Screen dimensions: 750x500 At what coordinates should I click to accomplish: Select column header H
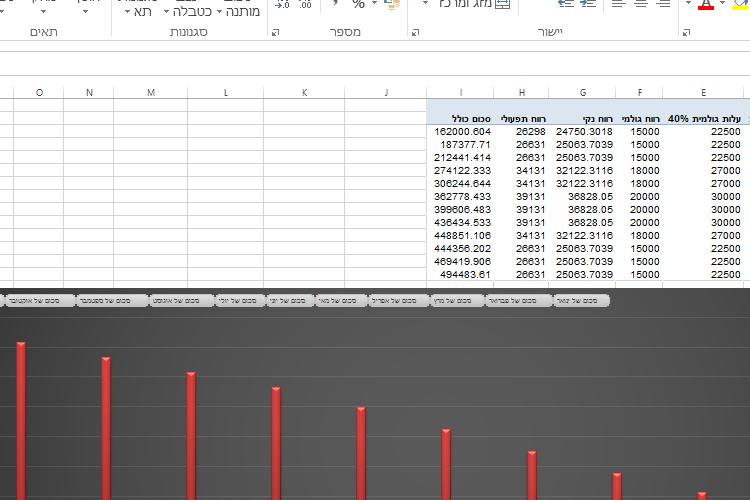click(x=521, y=93)
